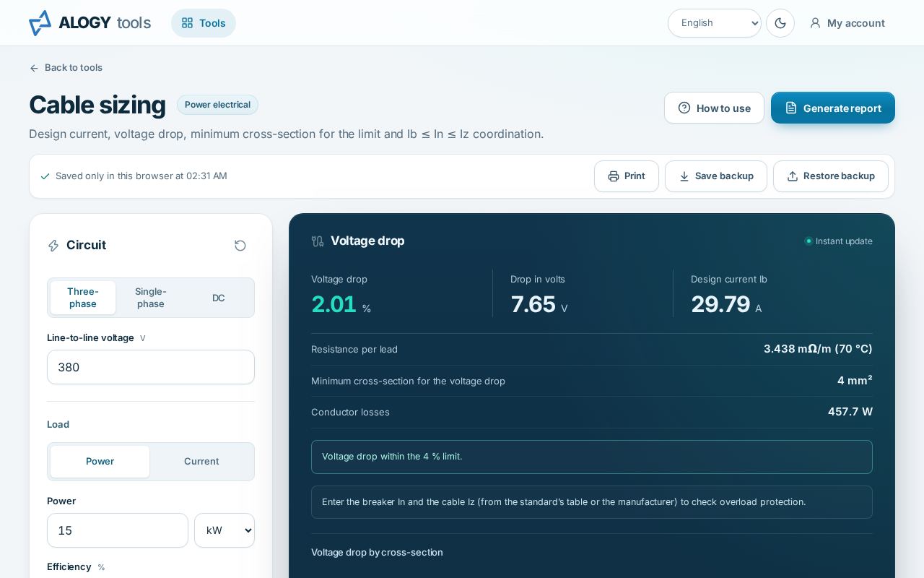The width and height of the screenshot is (924, 578).
Task: Click the Line-to-line voltage field
Action: click(x=151, y=367)
